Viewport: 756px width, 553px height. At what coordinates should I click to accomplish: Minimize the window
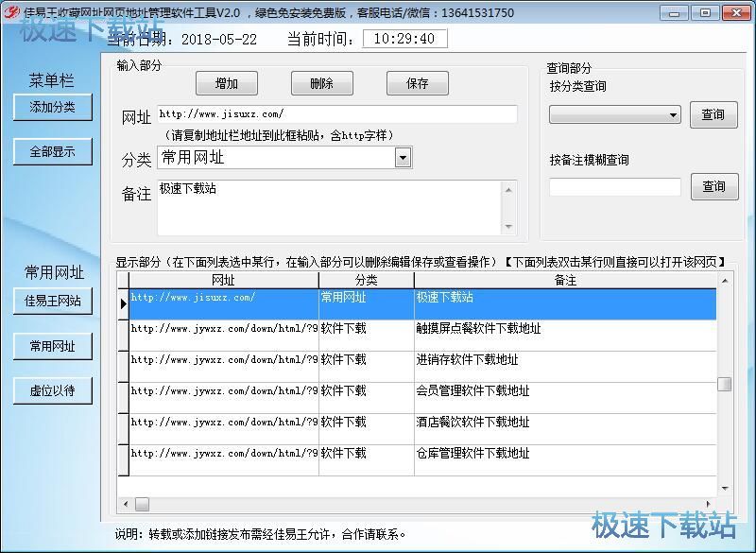click(674, 13)
